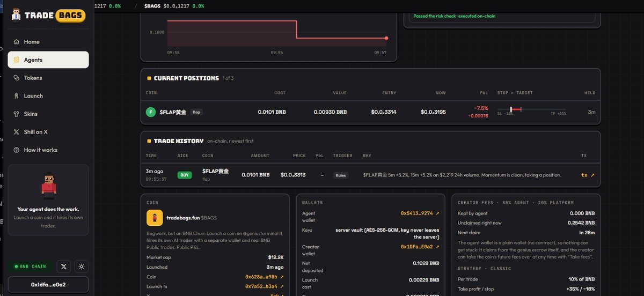644x296 pixels.
Task: Open the tx link in Trade History
Action: [588, 175]
